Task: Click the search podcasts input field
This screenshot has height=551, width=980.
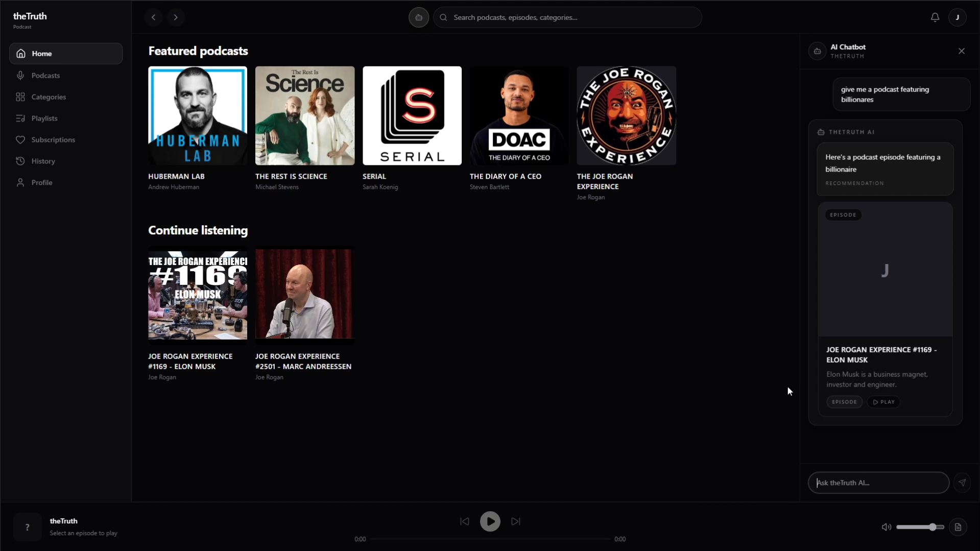Action: (x=567, y=17)
